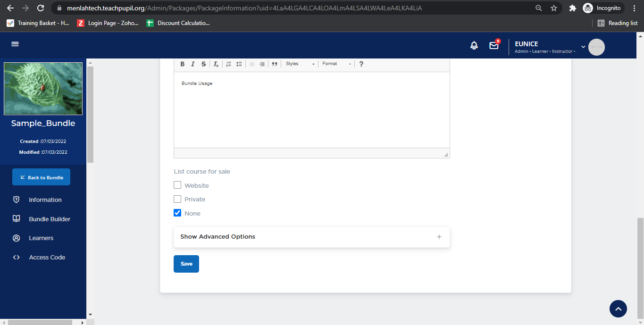Enable the Website checkbox

[x=177, y=185]
